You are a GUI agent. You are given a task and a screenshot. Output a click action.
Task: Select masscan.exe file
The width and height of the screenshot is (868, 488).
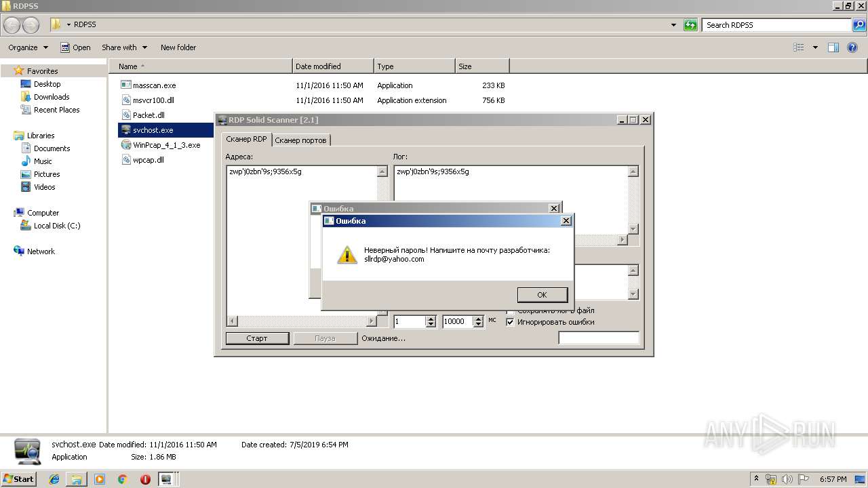tap(154, 85)
